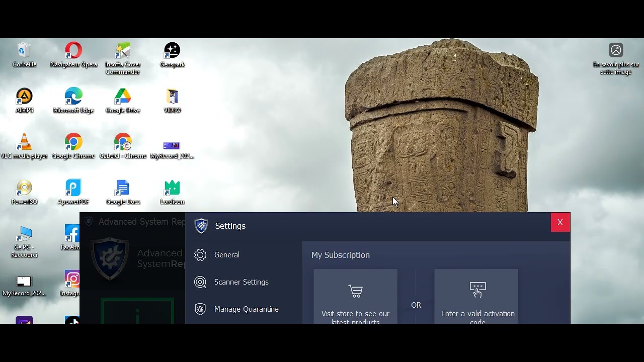
Task: Open Insofta Cover Commander shortcut
Action: pyautogui.click(x=123, y=58)
